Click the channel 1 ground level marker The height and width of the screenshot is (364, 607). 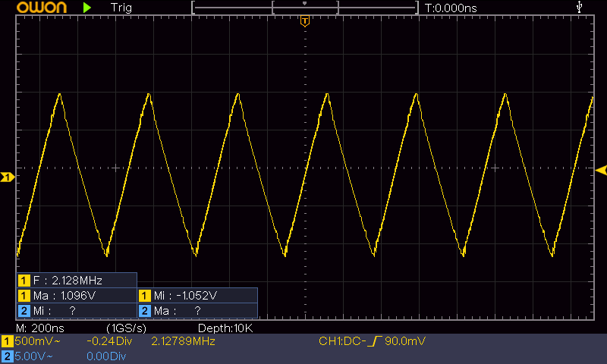click(x=8, y=177)
